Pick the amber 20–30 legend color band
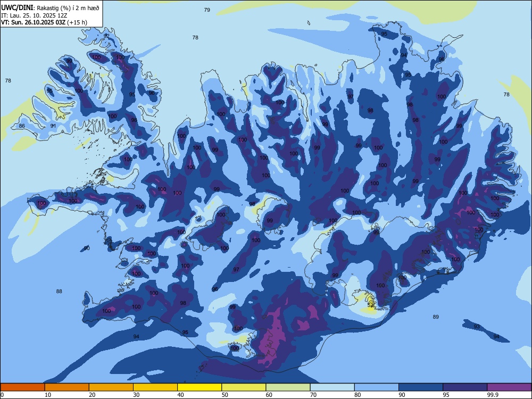 pos(111,387)
